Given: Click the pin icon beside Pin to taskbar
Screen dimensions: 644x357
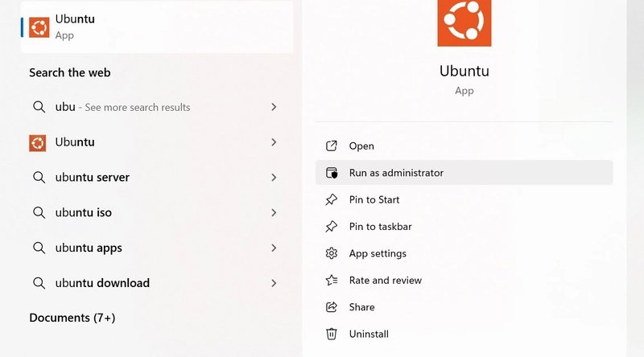Looking at the screenshot, I should pos(332,227).
